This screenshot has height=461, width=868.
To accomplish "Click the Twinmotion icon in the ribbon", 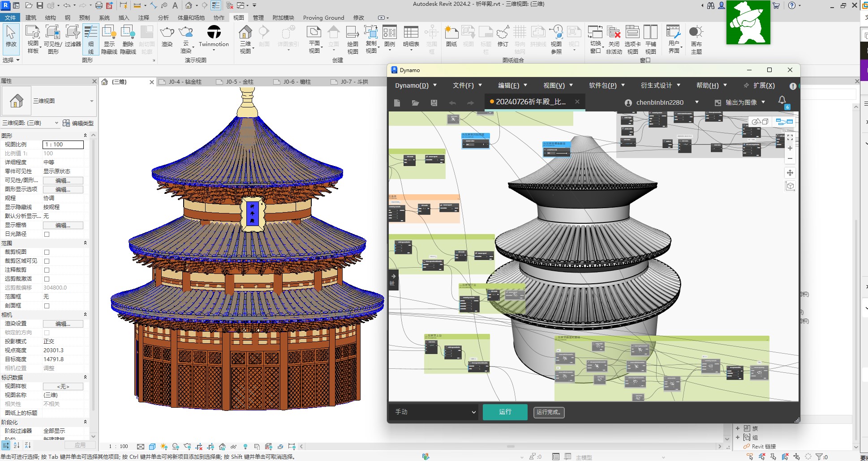I will pyautogui.click(x=214, y=33).
